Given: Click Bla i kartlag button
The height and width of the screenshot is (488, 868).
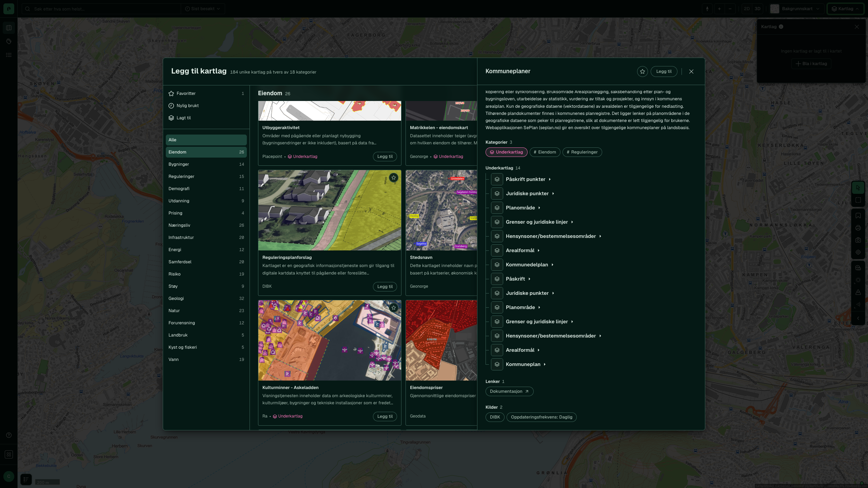Looking at the screenshot, I should tap(811, 64).
